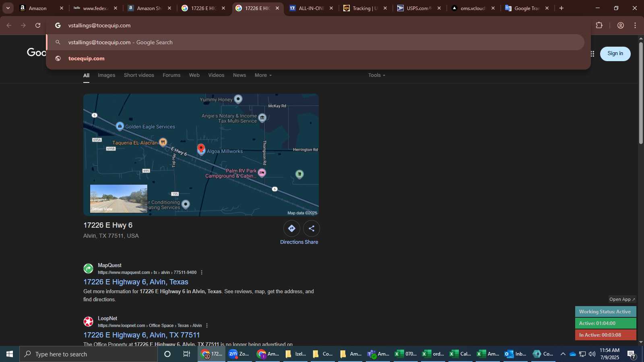
Task: Open LoopNet 17226 E Highway 6 TX 77511 link
Action: [x=141, y=335]
